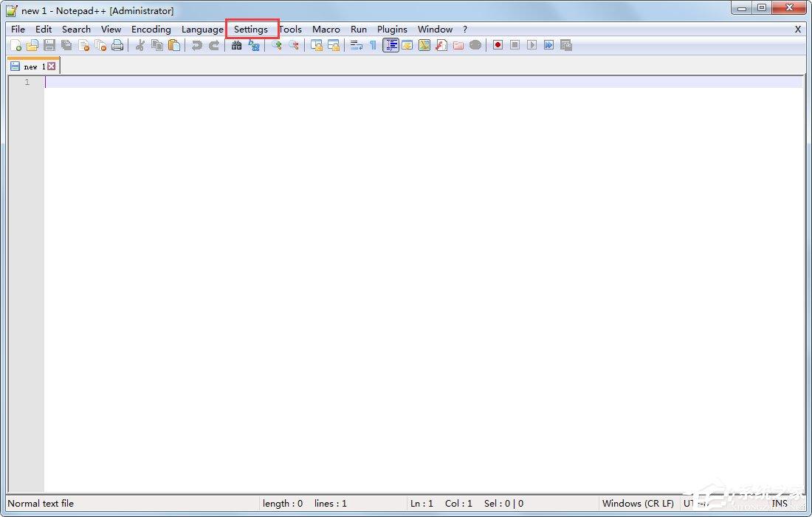Close the 'new 1' tab with its red X
Image resolution: width=812 pixels, height=517 pixels.
(51, 66)
